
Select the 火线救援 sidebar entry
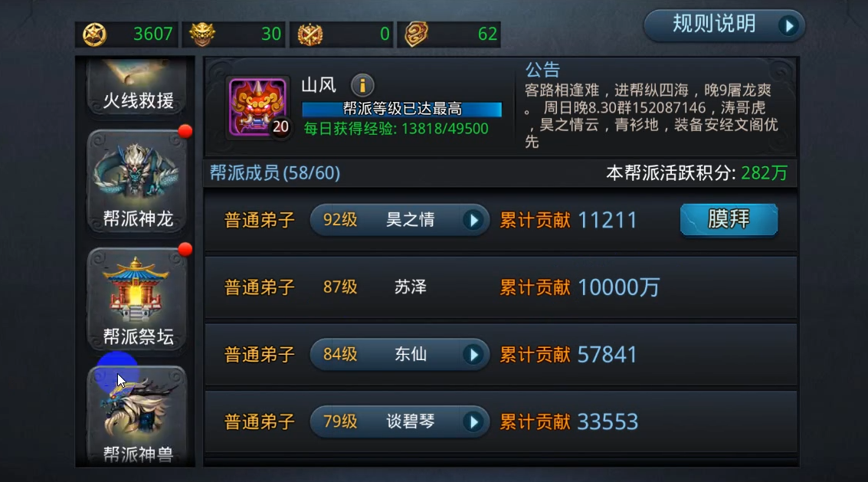click(136, 87)
